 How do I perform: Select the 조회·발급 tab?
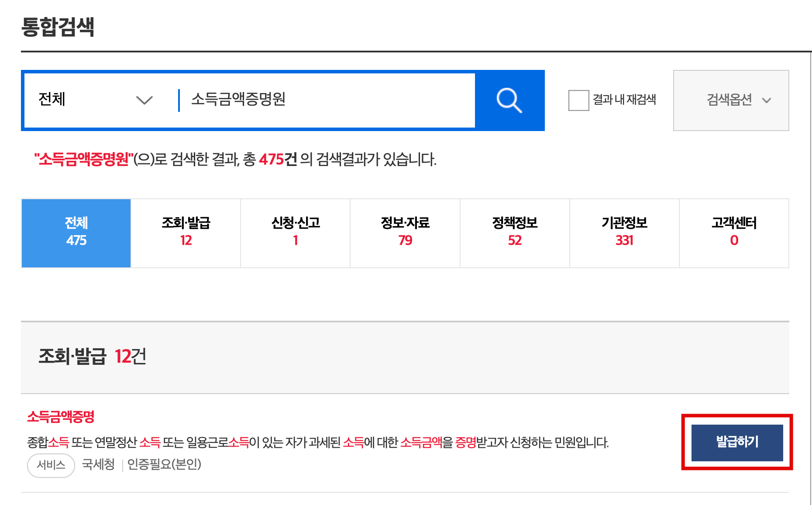point(186,232)
